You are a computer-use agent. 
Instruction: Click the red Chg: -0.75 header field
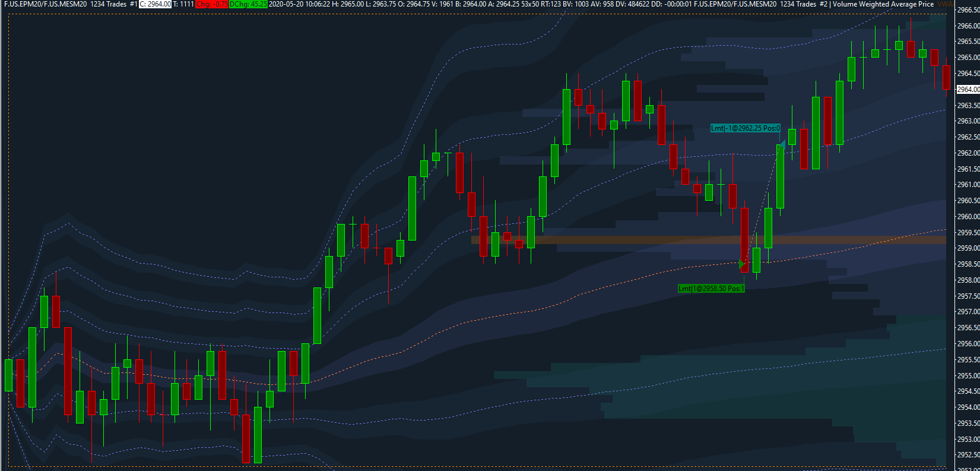point(212,4)
